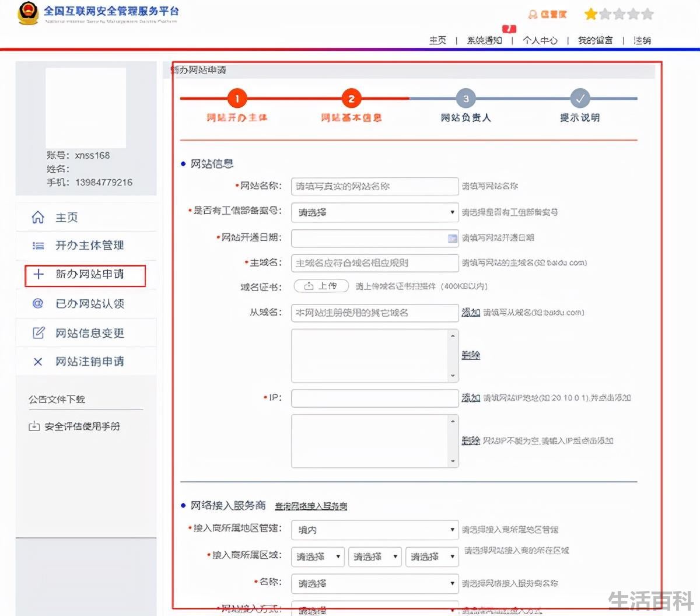Click into the 从域名 input field
This screenshot has height=616, width=700.
point(374,313)
